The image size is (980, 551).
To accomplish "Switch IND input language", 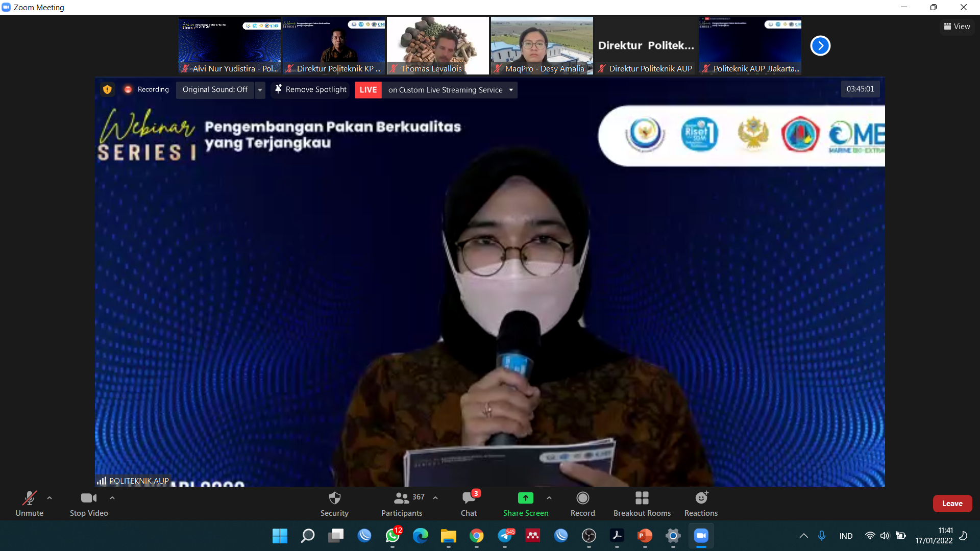I will point(846,536).
